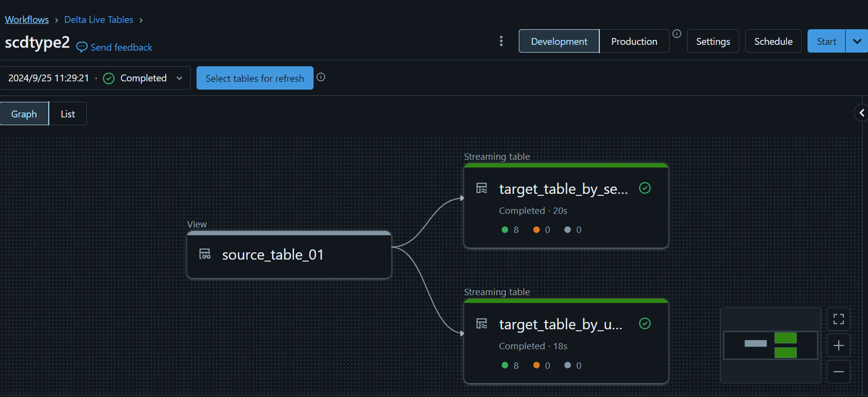Click the info icon beside Select tables for refresh
The image size is (868, 397).
coord(321,77)
